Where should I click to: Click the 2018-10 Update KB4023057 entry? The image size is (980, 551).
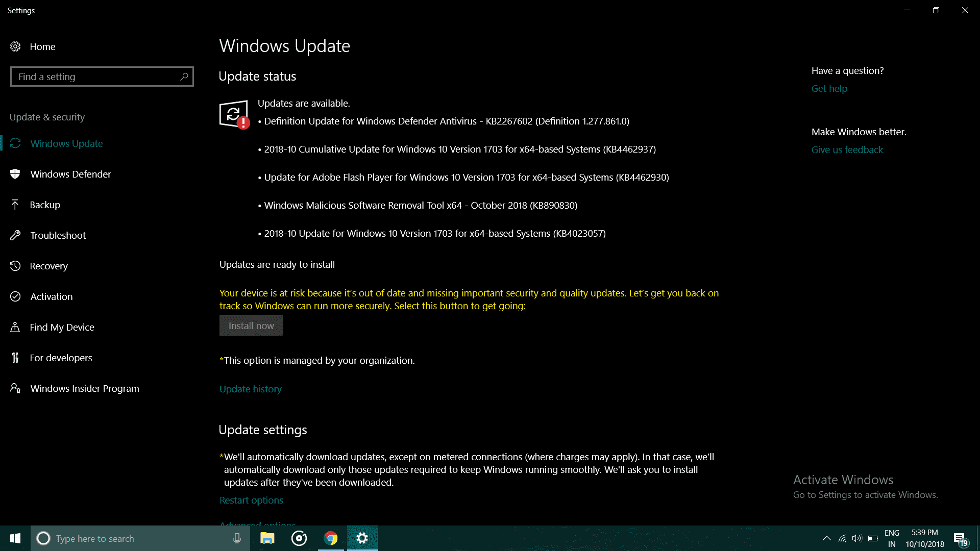[432, 233]
